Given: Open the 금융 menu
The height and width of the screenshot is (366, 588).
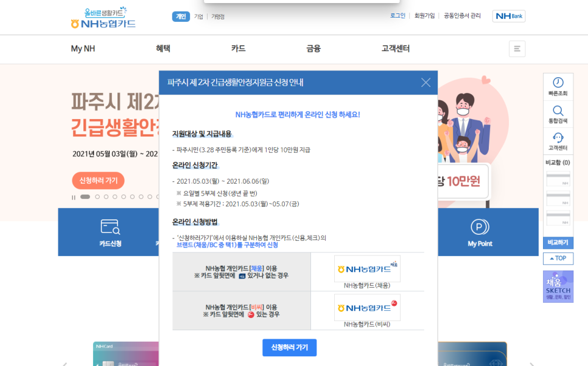Looking at the screenshot, I should tap(313, 49).
